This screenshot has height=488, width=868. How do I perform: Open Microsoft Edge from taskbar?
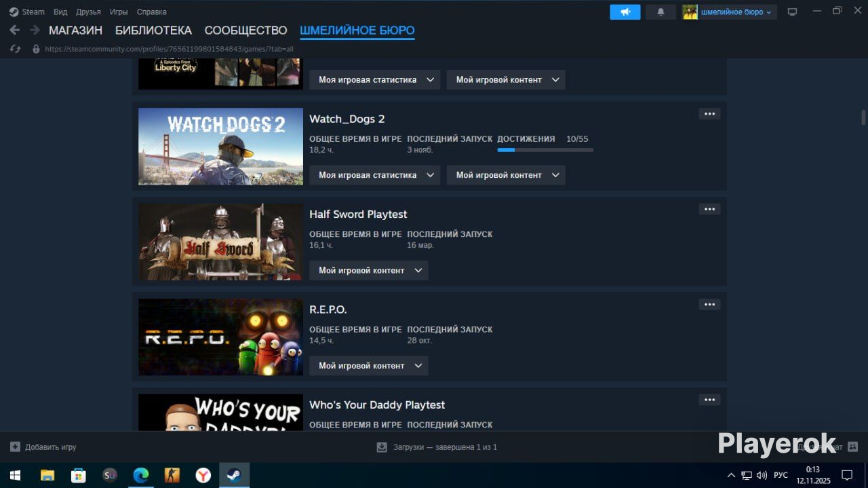coord(141,475)
